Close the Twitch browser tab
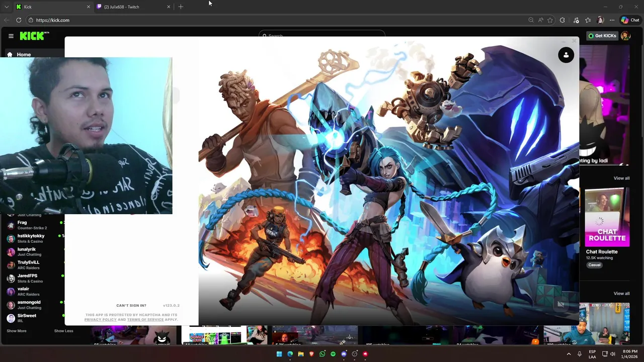The height and width of the screenshot is (362, 644). click(x=169, y=7)
